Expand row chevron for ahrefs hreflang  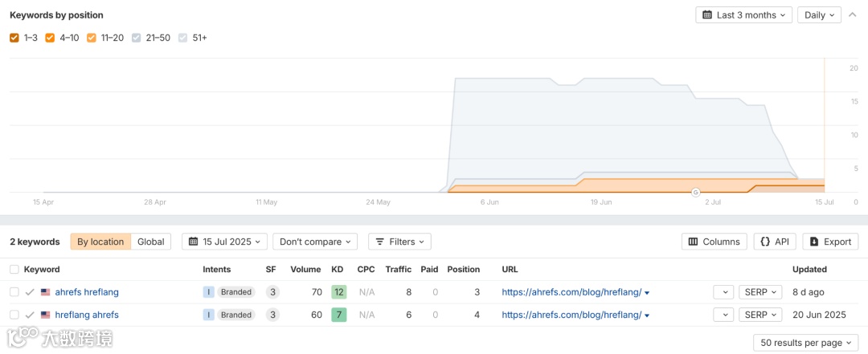[723, 292]
